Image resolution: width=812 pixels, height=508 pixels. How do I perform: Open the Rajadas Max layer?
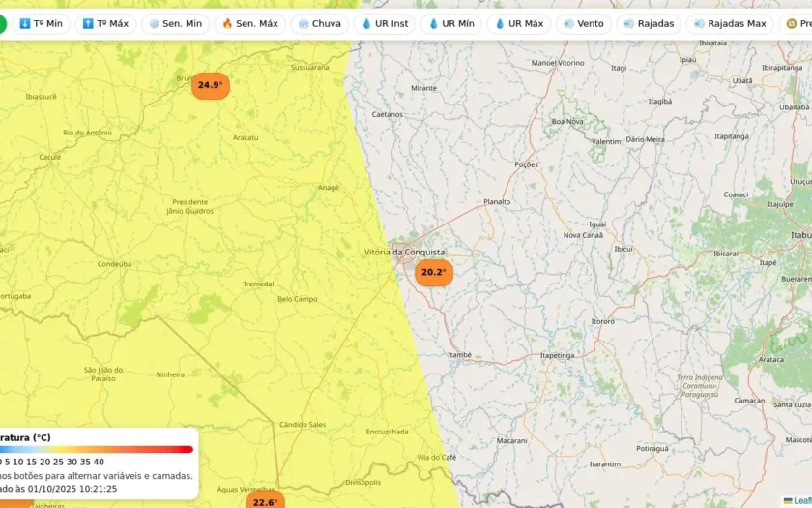click(729, 24)
